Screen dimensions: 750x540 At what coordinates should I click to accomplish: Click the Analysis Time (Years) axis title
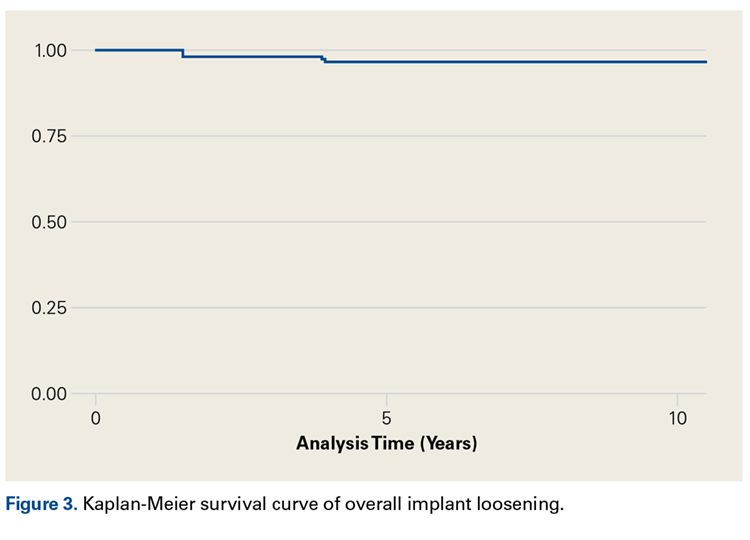click(x=386, y=443)
